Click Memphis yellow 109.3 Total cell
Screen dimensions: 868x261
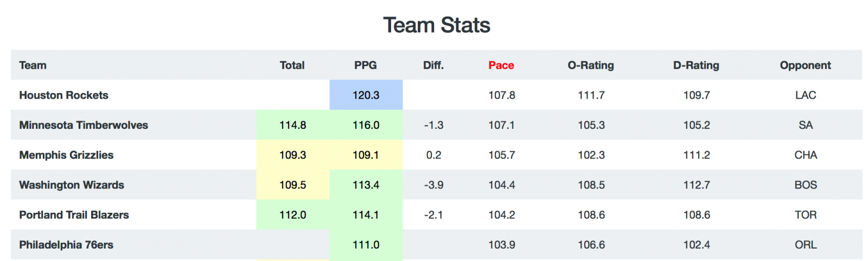pos(293,155)
